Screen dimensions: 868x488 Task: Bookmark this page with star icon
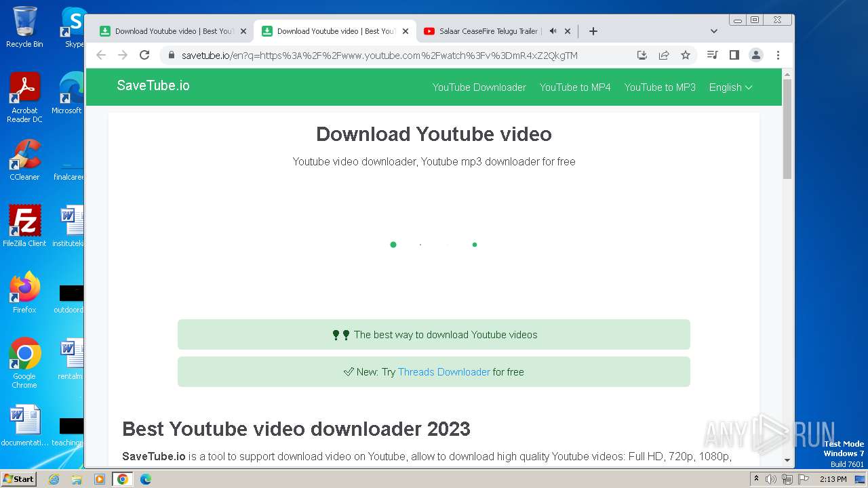pos(686,55)
